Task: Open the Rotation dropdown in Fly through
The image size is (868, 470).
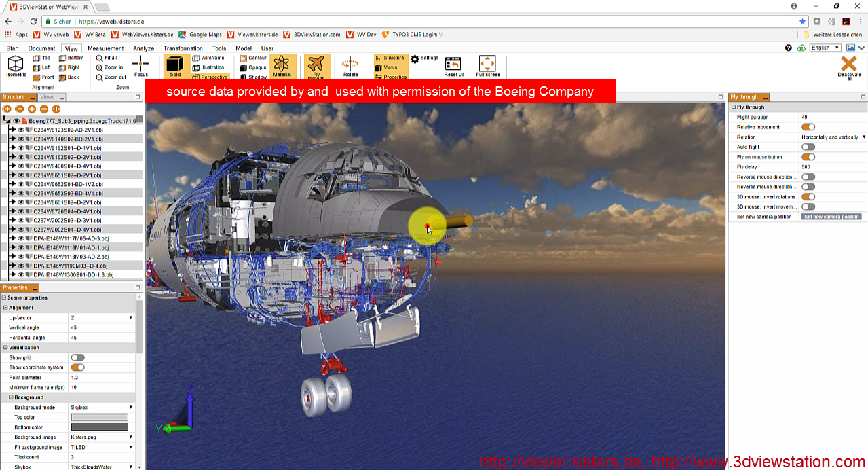Action: point(833,137)
